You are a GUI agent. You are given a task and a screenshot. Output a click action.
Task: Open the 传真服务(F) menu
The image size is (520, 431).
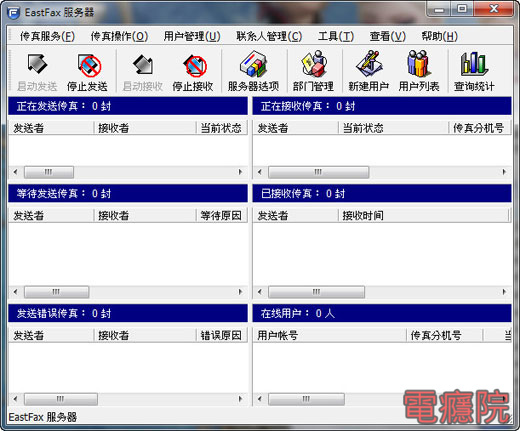[x=47, y=36]
